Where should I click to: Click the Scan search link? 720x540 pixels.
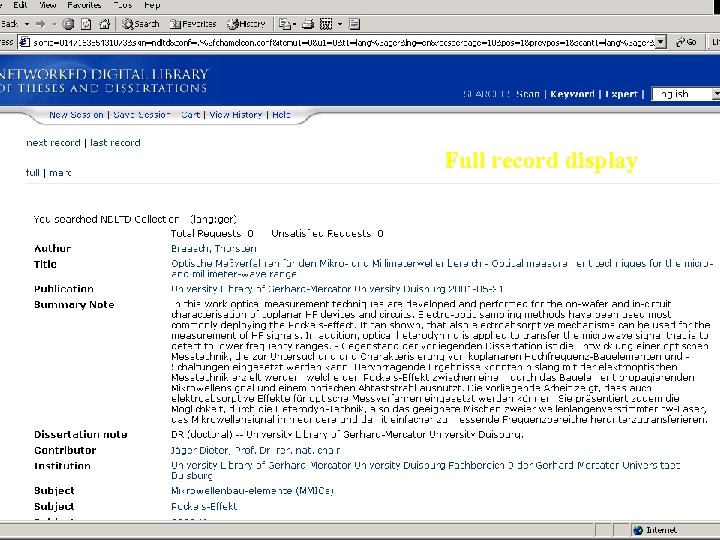point(528,94)
